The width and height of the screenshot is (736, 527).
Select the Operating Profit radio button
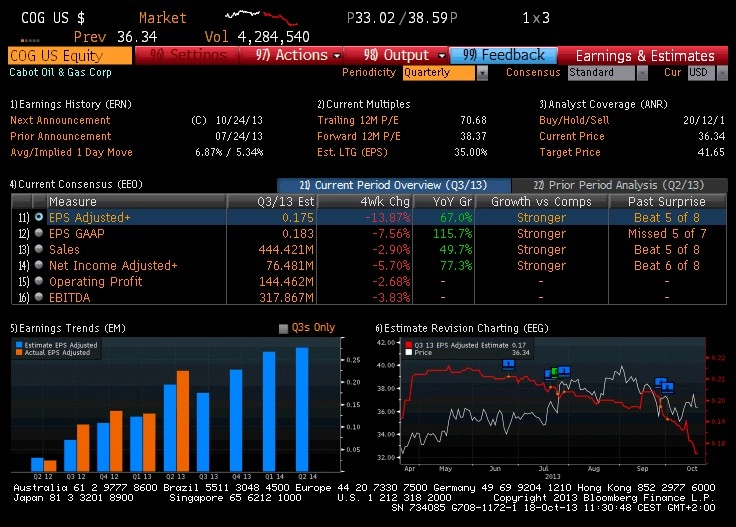click(x=39, y=281)
